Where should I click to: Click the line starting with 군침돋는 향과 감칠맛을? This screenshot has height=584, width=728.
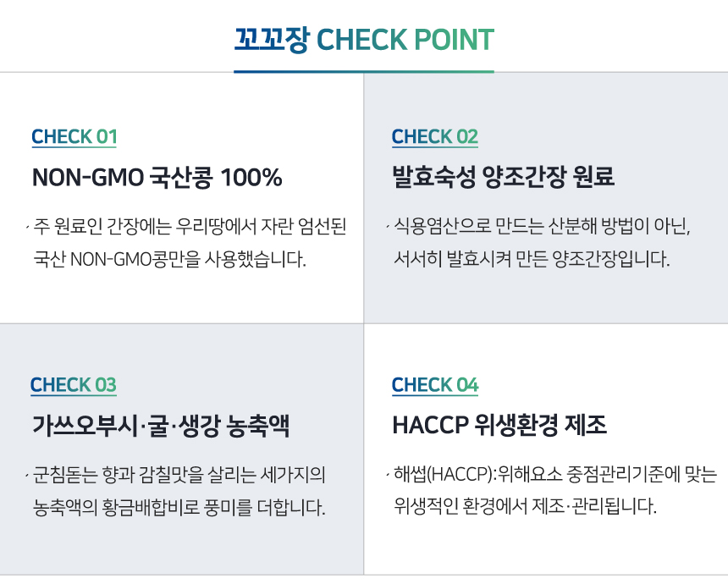[179, 475]
